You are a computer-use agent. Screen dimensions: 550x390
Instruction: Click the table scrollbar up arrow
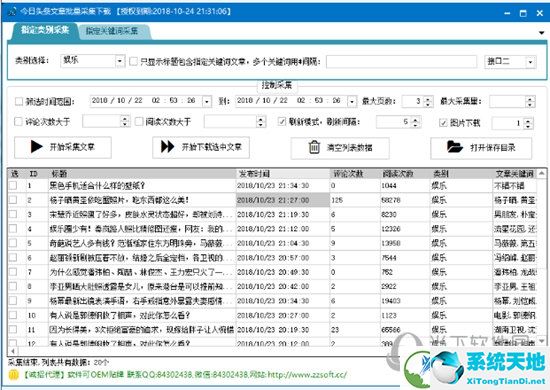541,173
